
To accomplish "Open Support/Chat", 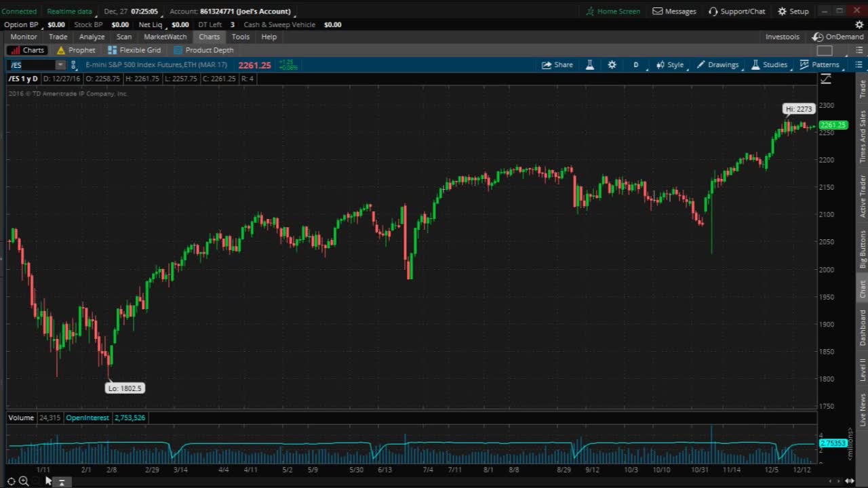I will click(737, 12).
